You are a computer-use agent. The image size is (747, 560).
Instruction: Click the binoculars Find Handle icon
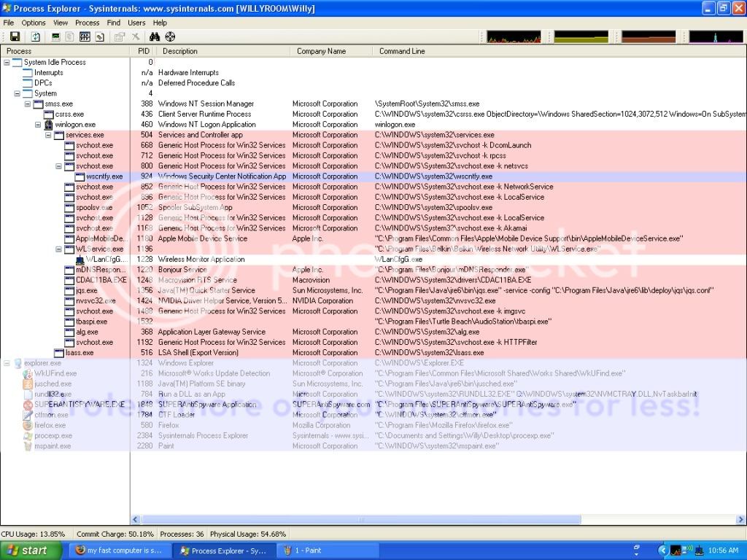(x=155, y=36)
